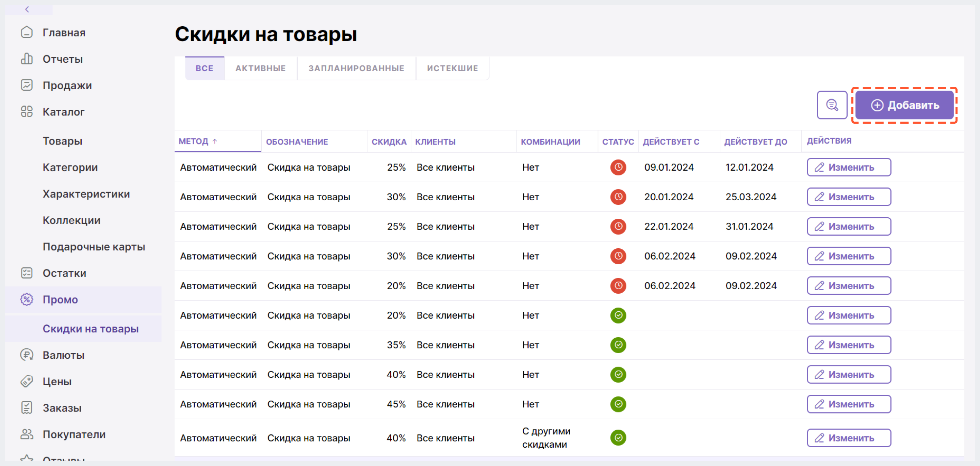Click С другими скидками cell
The image size is (980, 466).
point(546,438)
